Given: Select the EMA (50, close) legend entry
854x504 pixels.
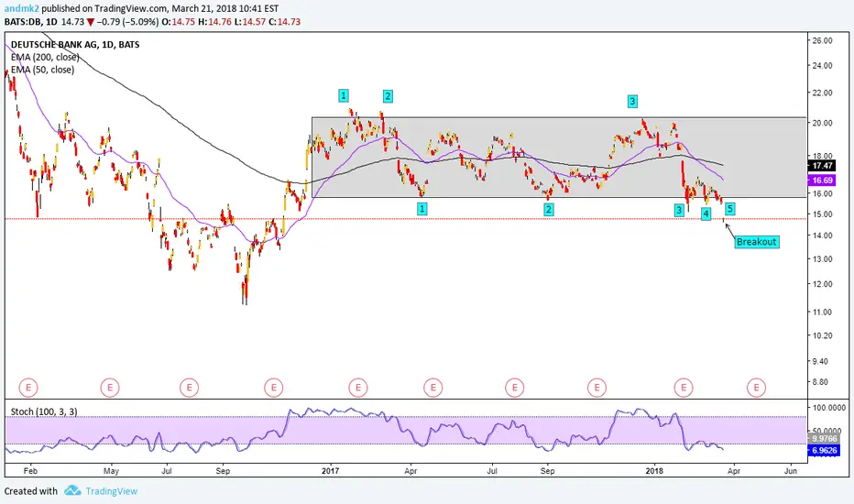Looking at the screenshot, I should tap(42, 70).
